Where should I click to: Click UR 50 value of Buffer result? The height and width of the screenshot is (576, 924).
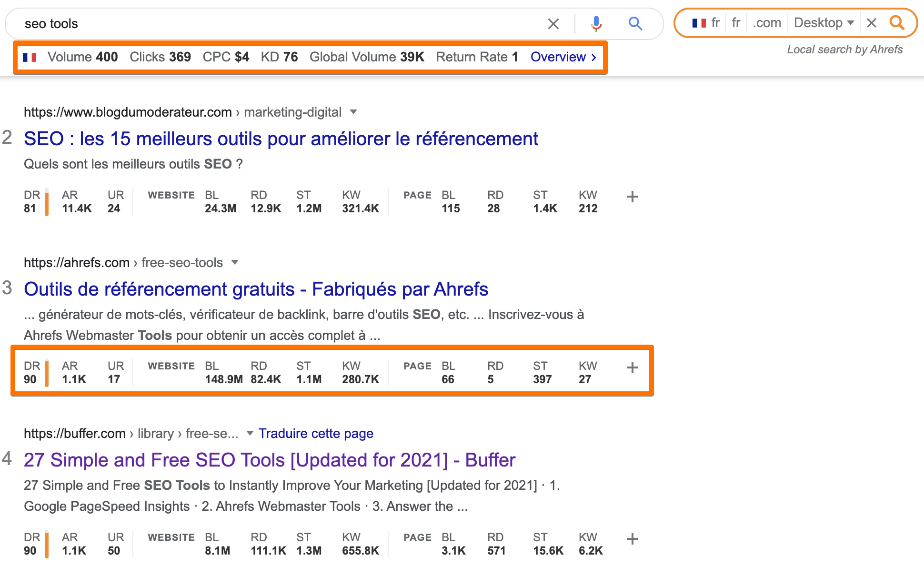(114, 551)
